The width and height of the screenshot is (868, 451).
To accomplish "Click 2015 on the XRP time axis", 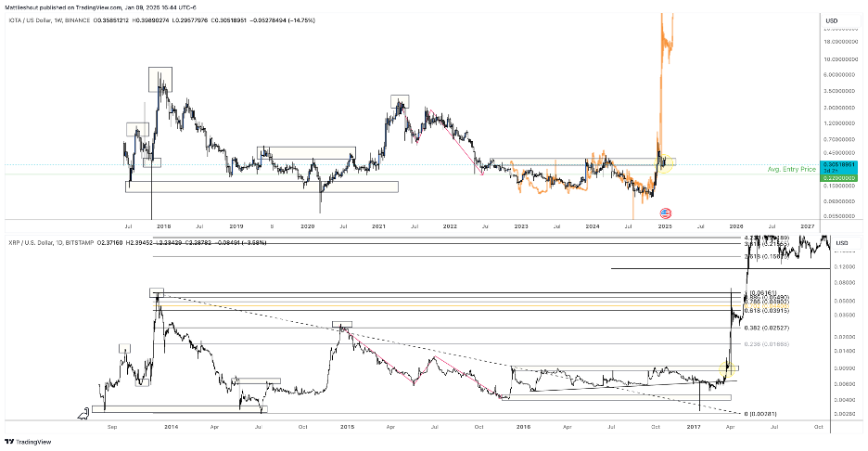I will pyautogui.click(x=347, y=427).
